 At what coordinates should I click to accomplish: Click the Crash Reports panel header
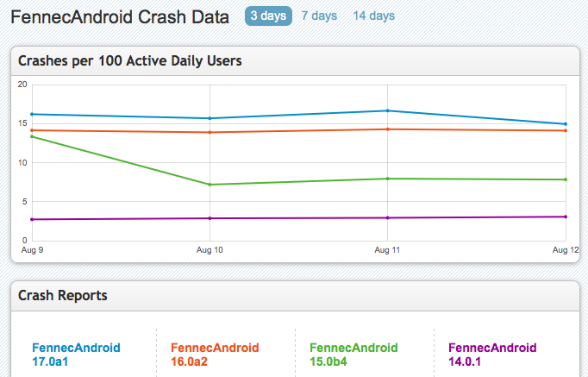click(x=64, y=295)
